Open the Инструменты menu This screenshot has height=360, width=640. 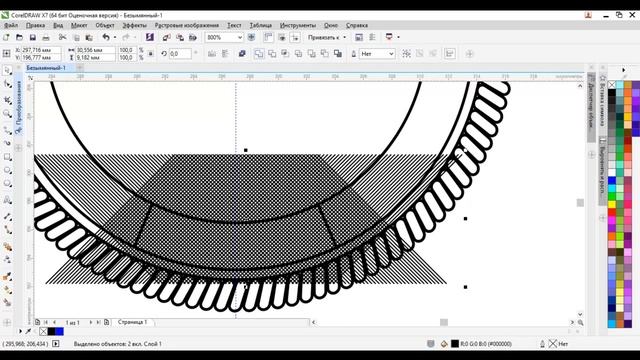298,25
